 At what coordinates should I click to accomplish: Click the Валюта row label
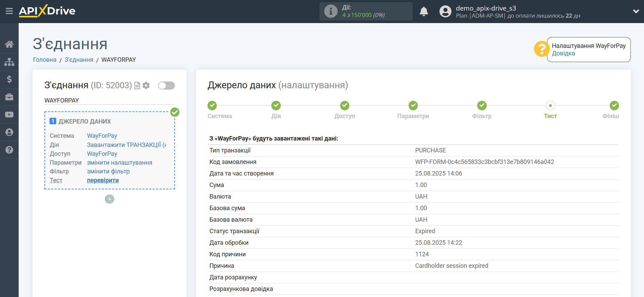[220, 197]
